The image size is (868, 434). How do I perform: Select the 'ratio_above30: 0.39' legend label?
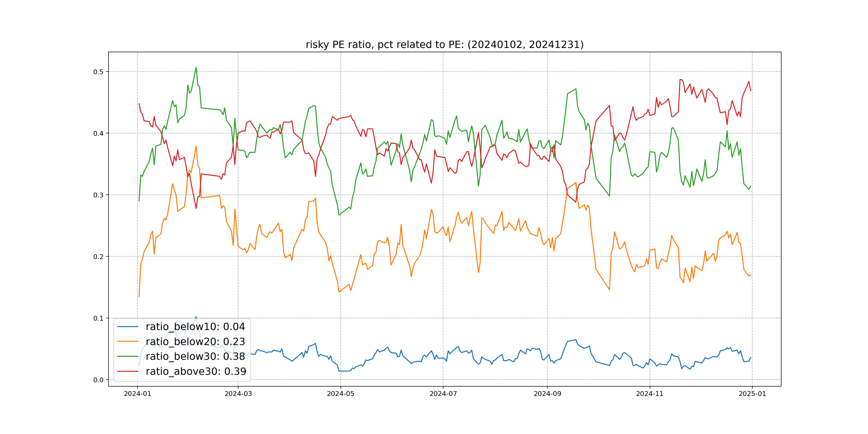tap(196, 371)
